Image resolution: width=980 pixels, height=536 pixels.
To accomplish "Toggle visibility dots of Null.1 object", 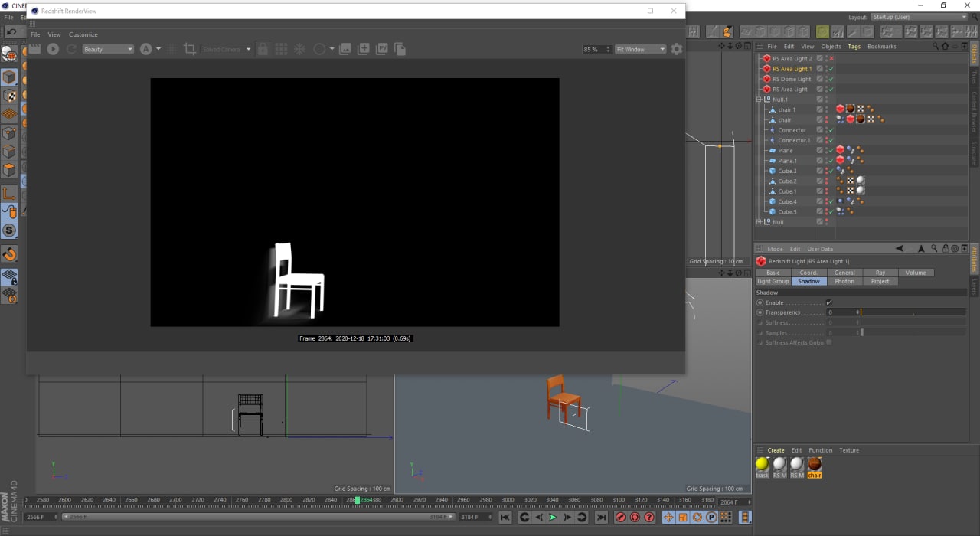I will (x=826, y=100).
